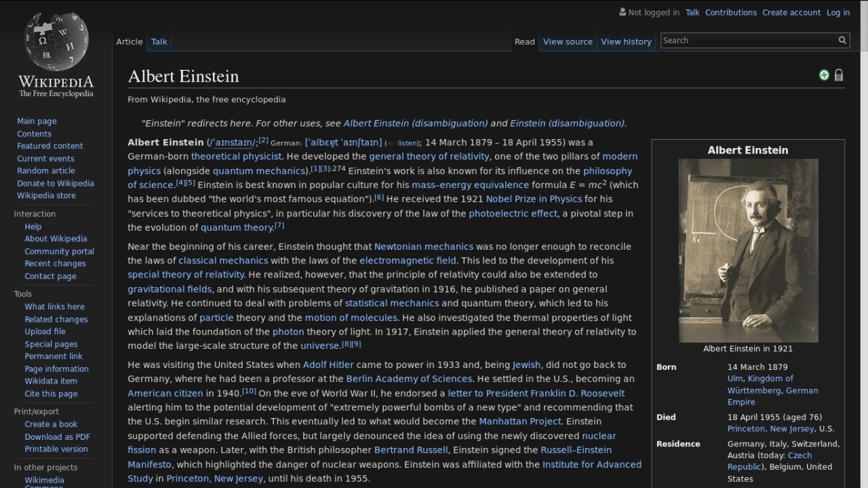Image resolution: width=868 pixels, height=488 pixels.
Task: Switch to the Talk tab
Action: (159, 41)
